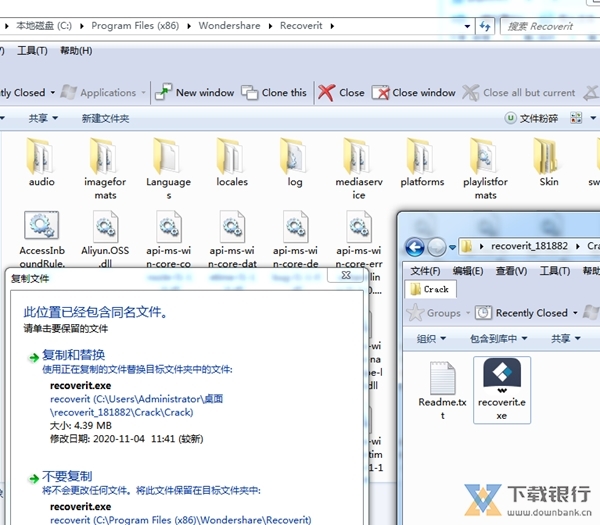Open the Languages folder
This screenshot has height=525, width=600.
point(168,168)
